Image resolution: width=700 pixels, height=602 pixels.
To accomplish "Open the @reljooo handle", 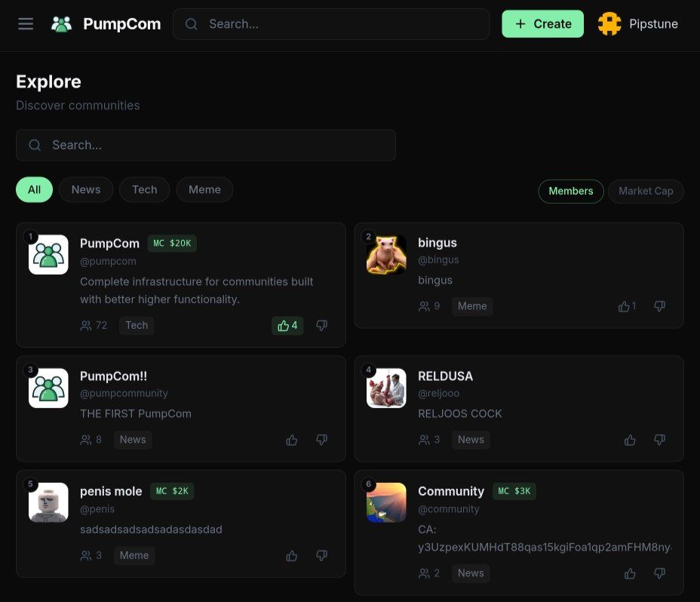I will [x=438, y=394].
